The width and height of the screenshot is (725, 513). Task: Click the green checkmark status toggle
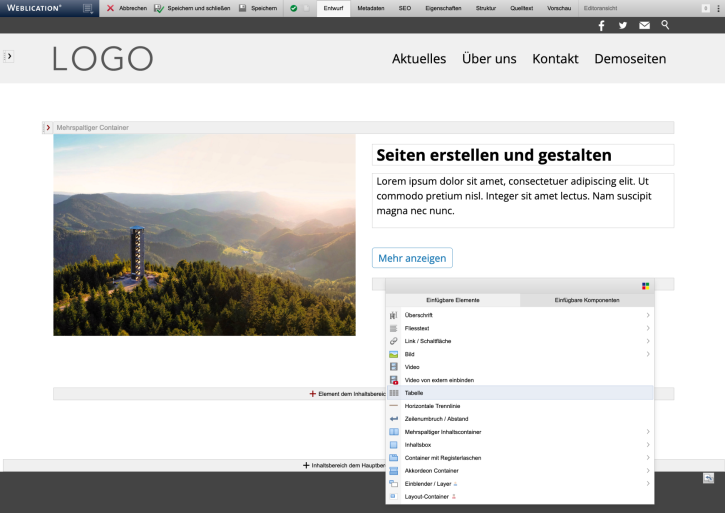294,8
